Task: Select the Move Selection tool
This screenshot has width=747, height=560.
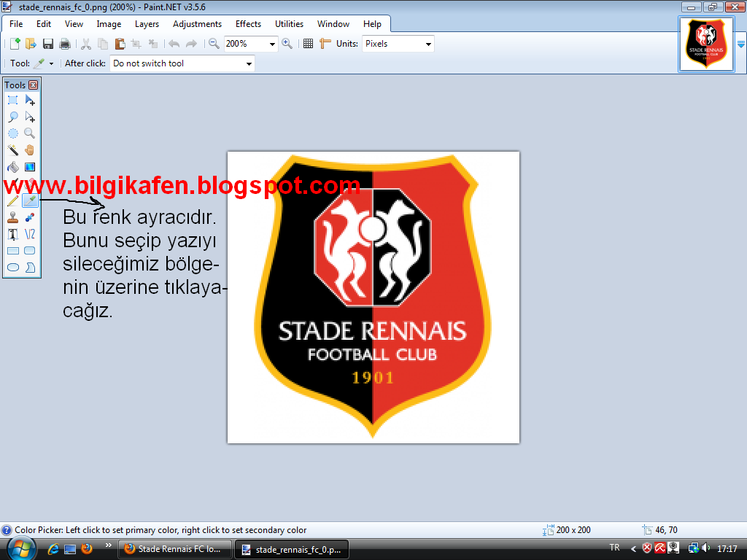Action: click(30, 117)
